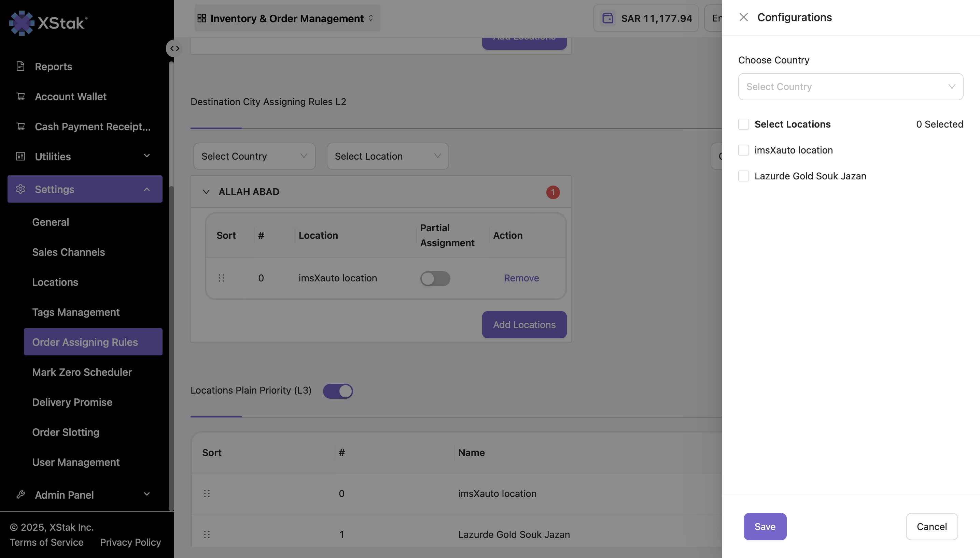The height and width of the screenshot is (558, 980).
Task: Click the wallet balance icon in header
Action: [x=607, y=18]
